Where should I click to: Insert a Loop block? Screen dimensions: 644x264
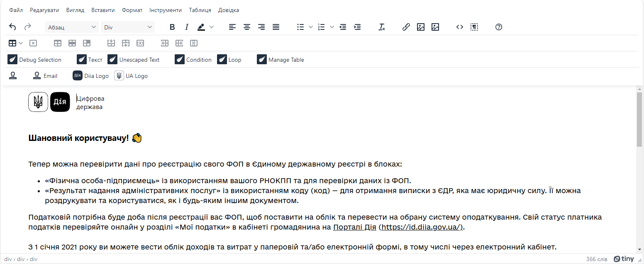229,60
